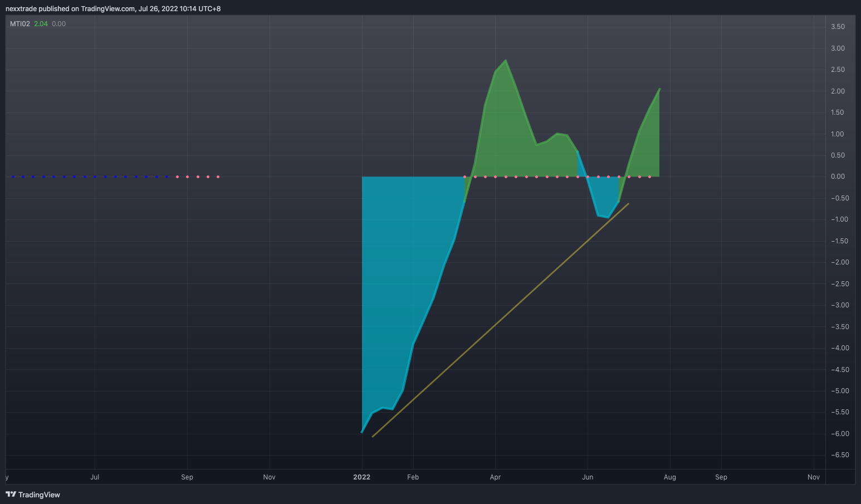The image size is (861, 504).
Task: Click the Sep label after Aug
Action: (721, 477)
